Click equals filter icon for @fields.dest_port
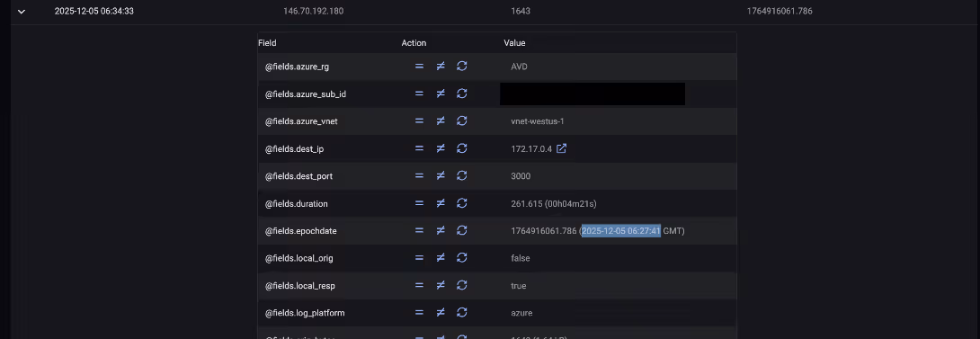 coord(419,176)
